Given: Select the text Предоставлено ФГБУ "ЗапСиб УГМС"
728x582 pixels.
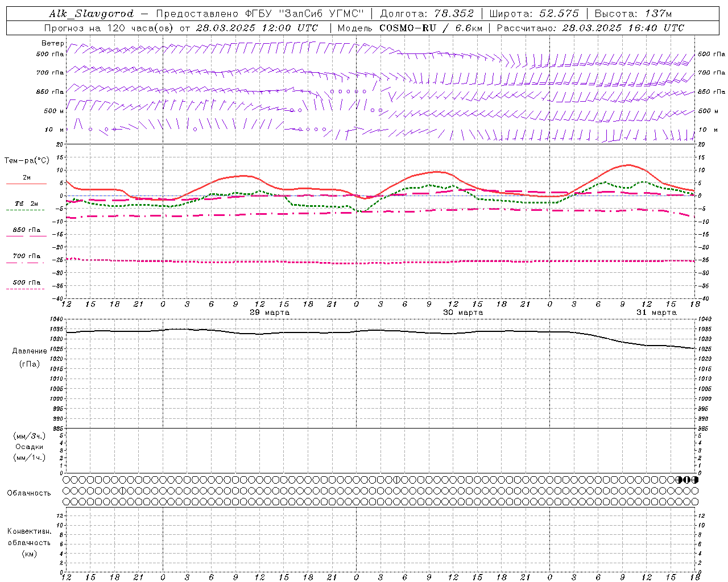Looking at the screenshot, I should [x=260, y=14].
